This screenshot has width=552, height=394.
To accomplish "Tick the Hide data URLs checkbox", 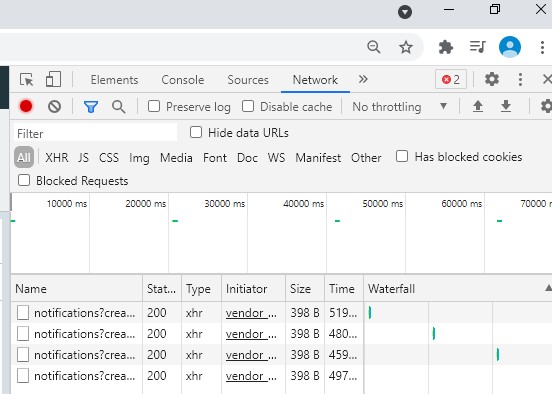I will click(x=196, y=132).
